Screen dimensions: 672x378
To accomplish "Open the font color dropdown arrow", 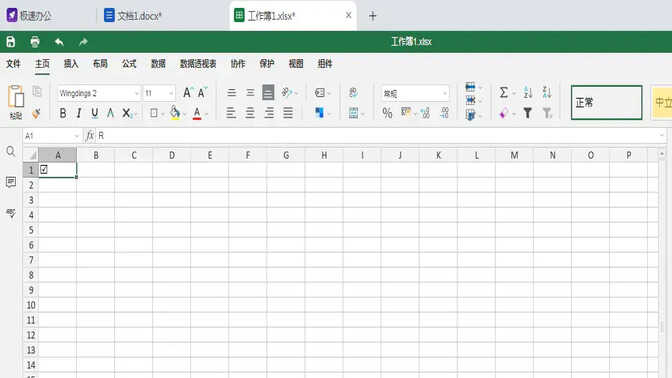I will (206, 114).
